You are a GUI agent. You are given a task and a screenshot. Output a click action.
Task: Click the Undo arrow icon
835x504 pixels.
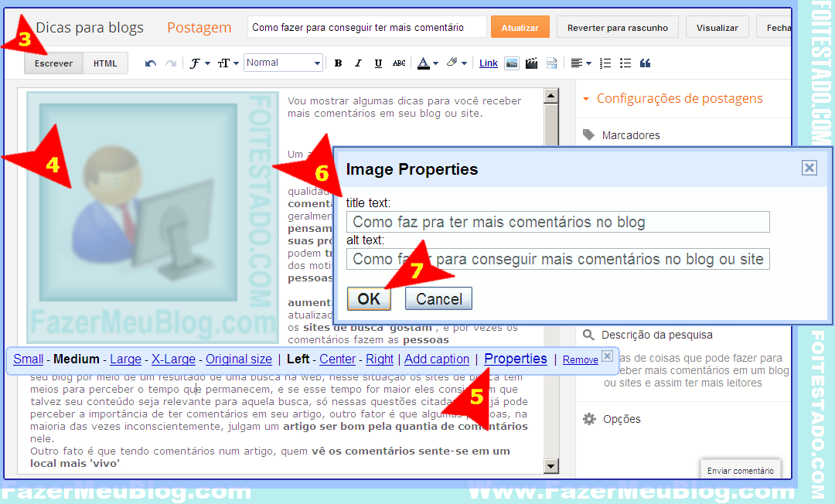[x=151, y=63]
